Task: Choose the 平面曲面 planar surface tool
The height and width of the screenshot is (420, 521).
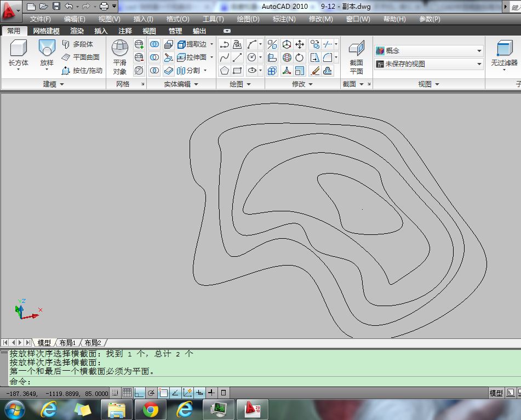Action: [81, 57]
